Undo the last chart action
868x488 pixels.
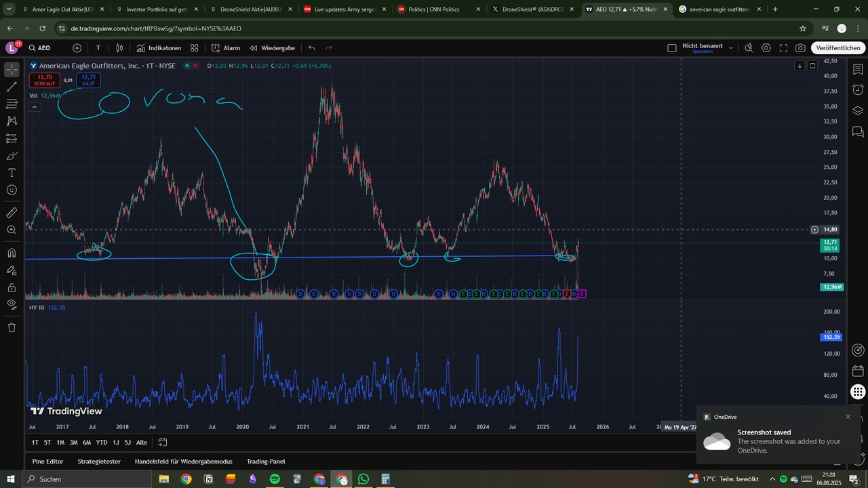pyautogui.click(x=311, y=48)
